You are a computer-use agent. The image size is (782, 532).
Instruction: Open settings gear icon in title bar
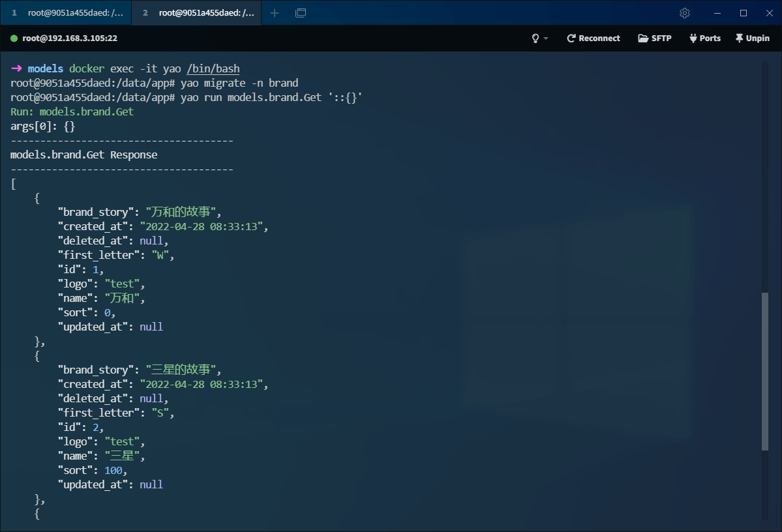(685, 13)
